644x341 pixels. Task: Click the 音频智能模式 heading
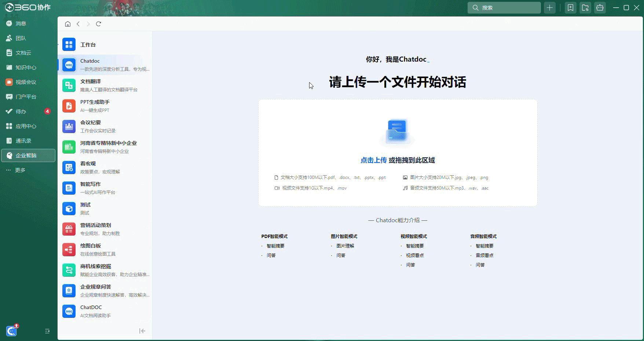(483, 236)
